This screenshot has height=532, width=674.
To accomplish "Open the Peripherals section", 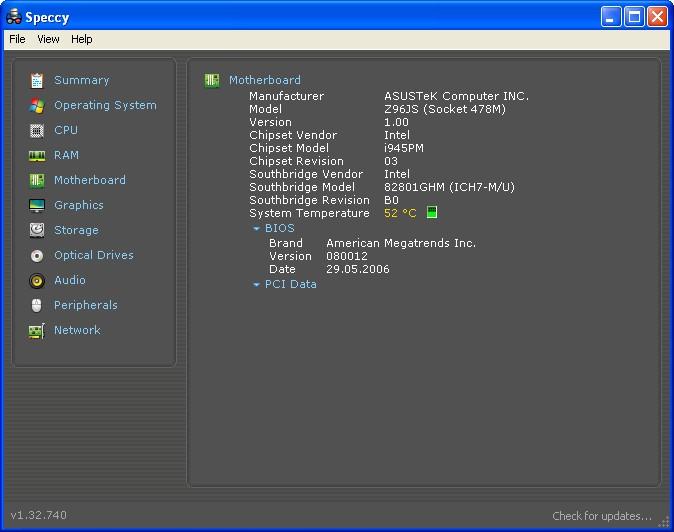I will pos(86,305).
